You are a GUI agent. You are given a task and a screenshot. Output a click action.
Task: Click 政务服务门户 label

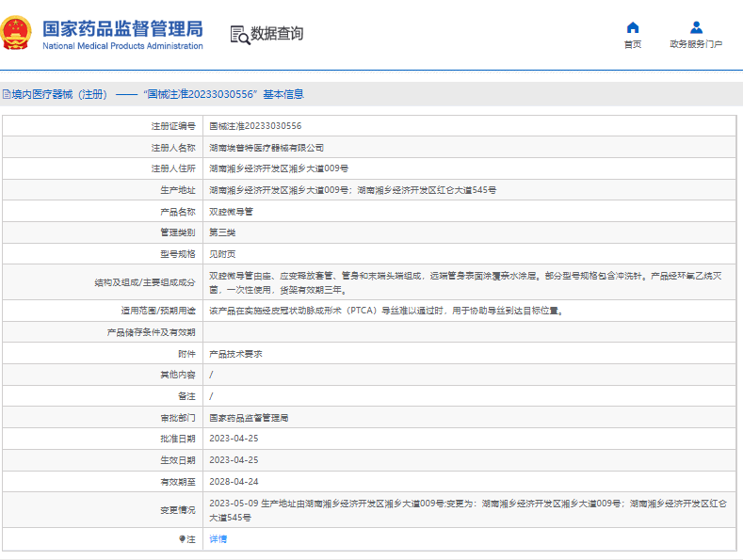[696, 44]
